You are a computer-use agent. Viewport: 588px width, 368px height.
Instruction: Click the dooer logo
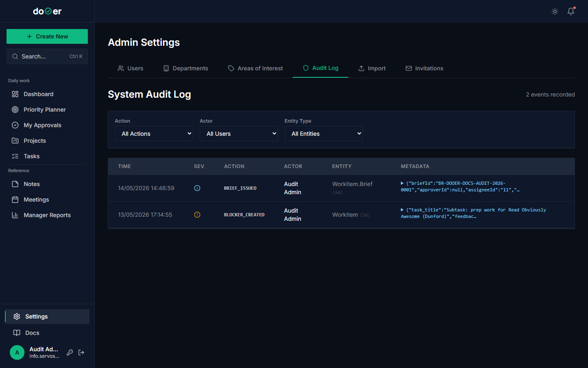[47, 11]
